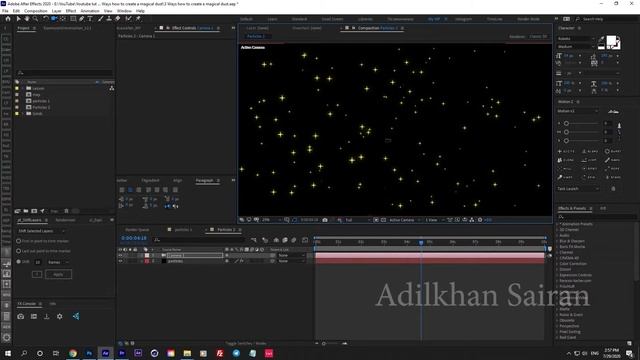
Task: Open the Composition menu
Action: click(x=36, y=11)
